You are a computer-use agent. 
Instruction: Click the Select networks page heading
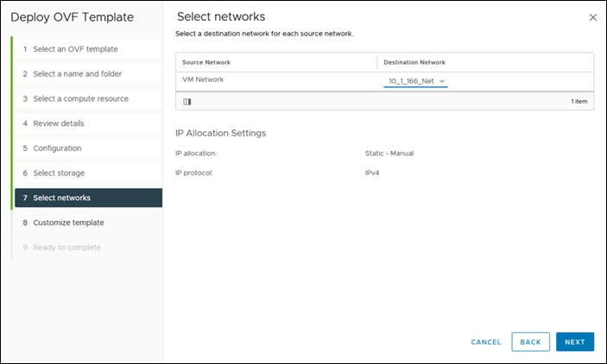(221, 16)
